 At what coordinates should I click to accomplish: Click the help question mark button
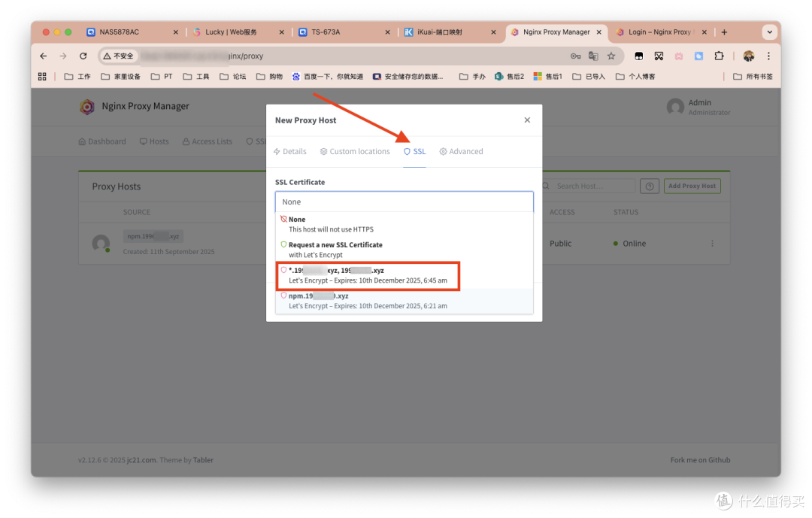(650, 186)
